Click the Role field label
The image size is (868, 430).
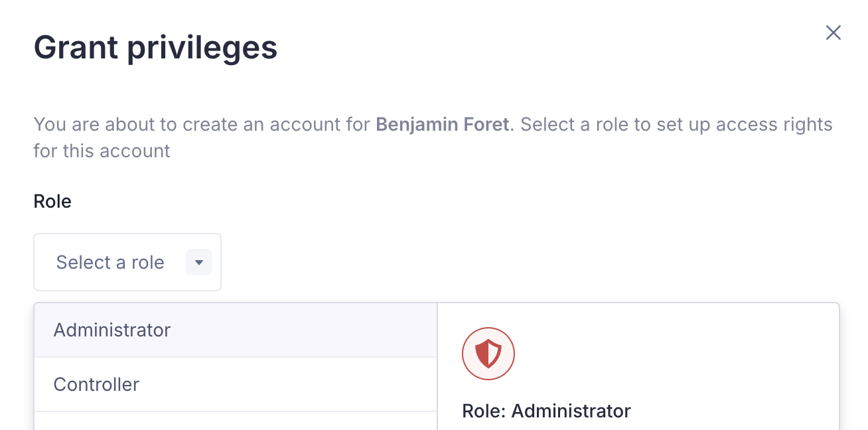click(52, 201)
